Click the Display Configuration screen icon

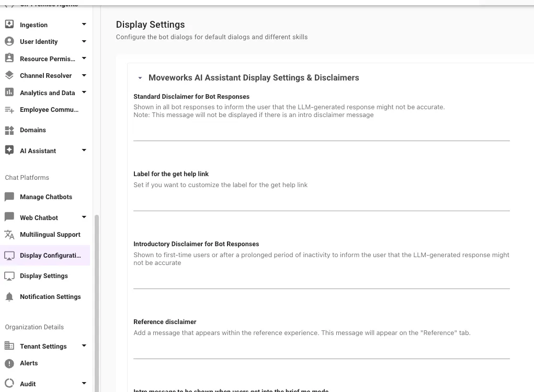pos(9,256)
